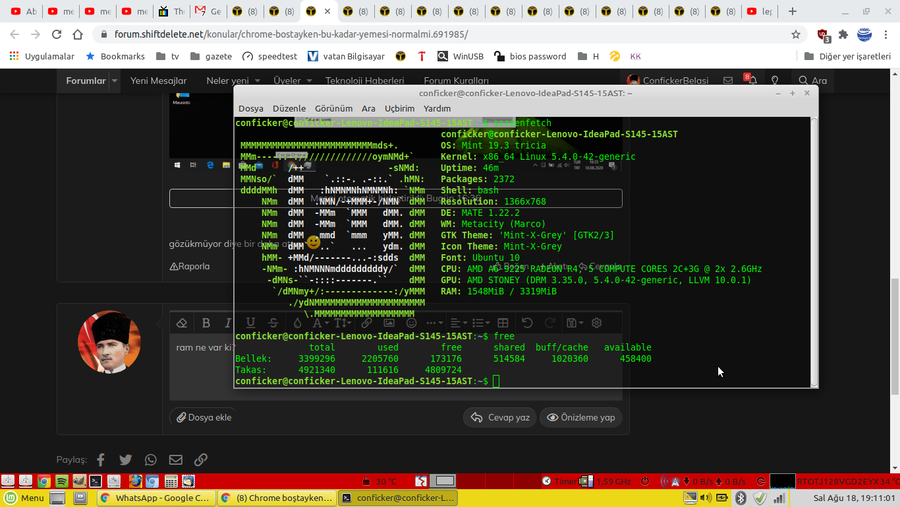Click the Önizleme yap preview button
Image resolution: width=900 pixels, height=507 pixels.
(580, 417)
